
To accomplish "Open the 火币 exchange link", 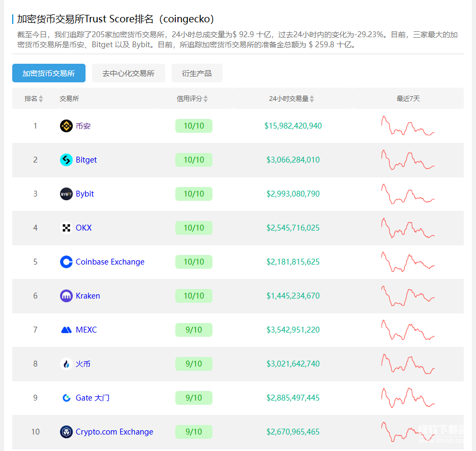I will pos(83,364).
